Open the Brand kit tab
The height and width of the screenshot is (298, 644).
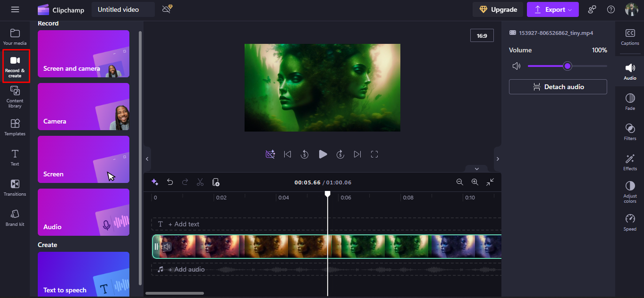15,218
